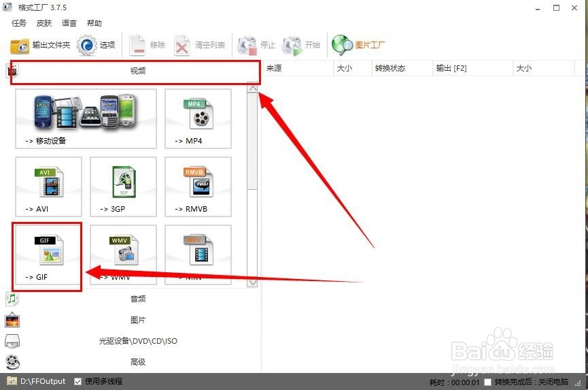Open the Language (语言) menu

[69, 23]
